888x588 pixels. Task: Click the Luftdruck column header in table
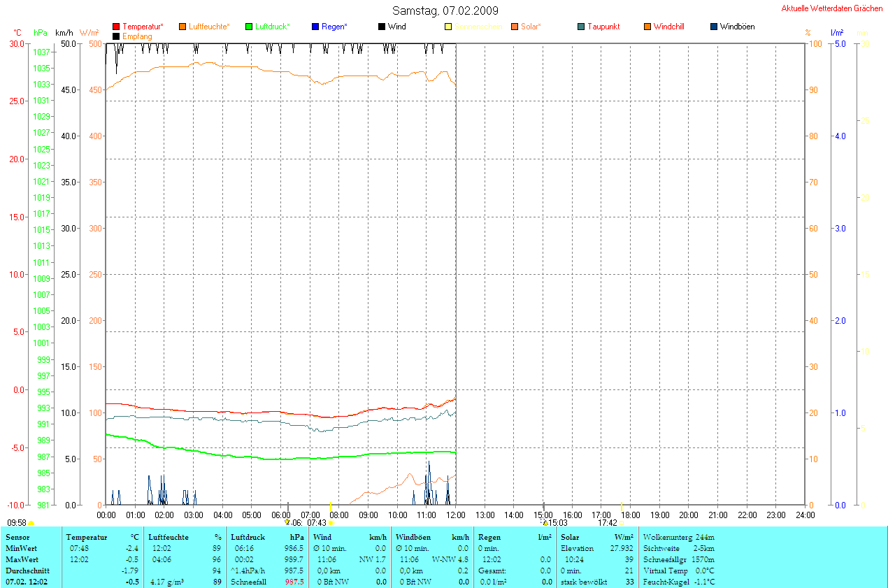point(247,537)
